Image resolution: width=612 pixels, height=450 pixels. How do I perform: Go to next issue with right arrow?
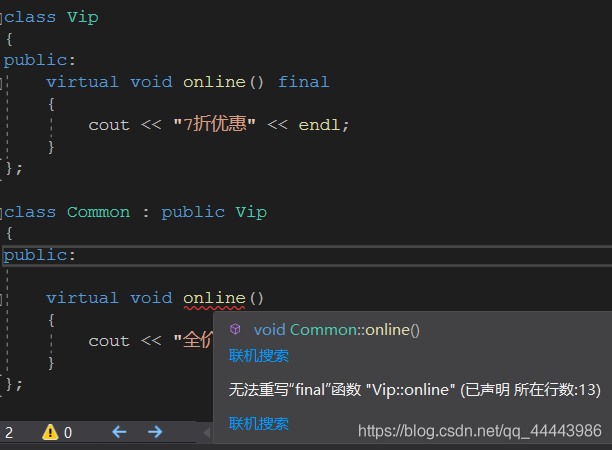[155, 432]
